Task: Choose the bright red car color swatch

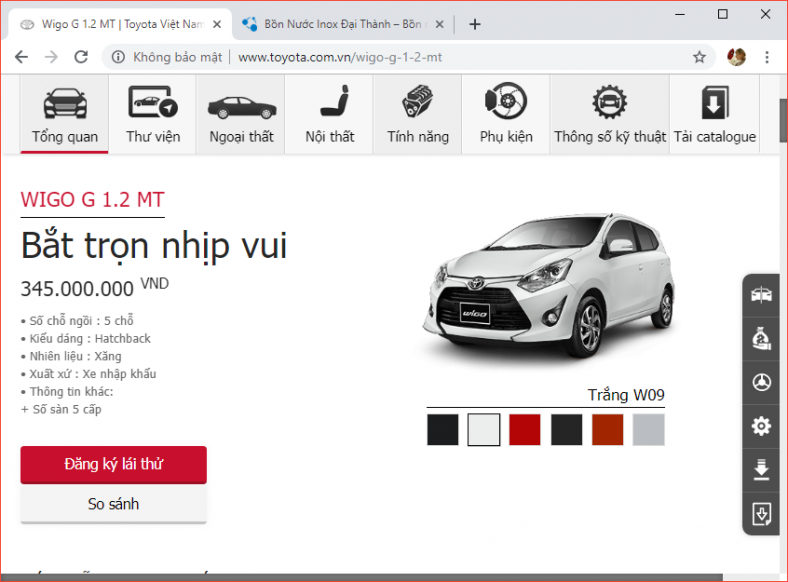Action: 525,430
